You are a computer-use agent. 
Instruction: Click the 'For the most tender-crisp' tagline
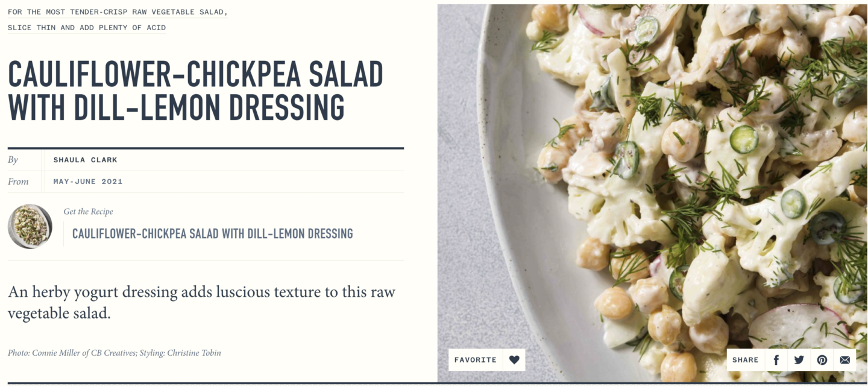pos(118,12)
